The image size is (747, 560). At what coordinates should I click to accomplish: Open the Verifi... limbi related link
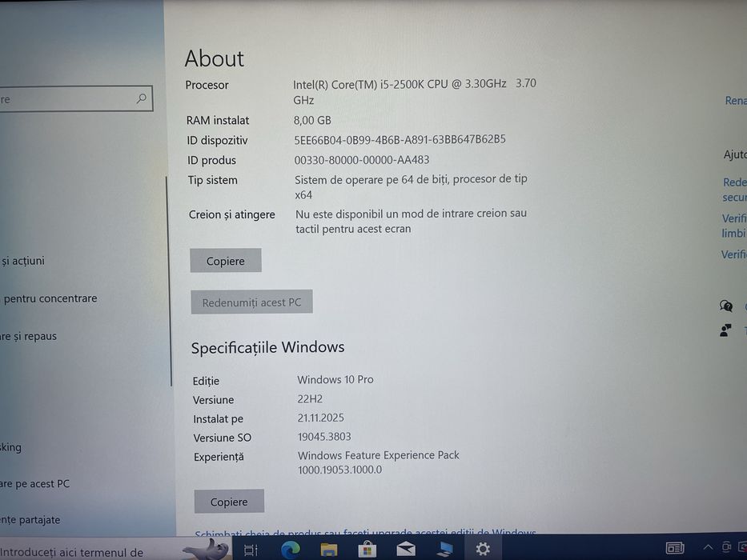tap(733, 226)
